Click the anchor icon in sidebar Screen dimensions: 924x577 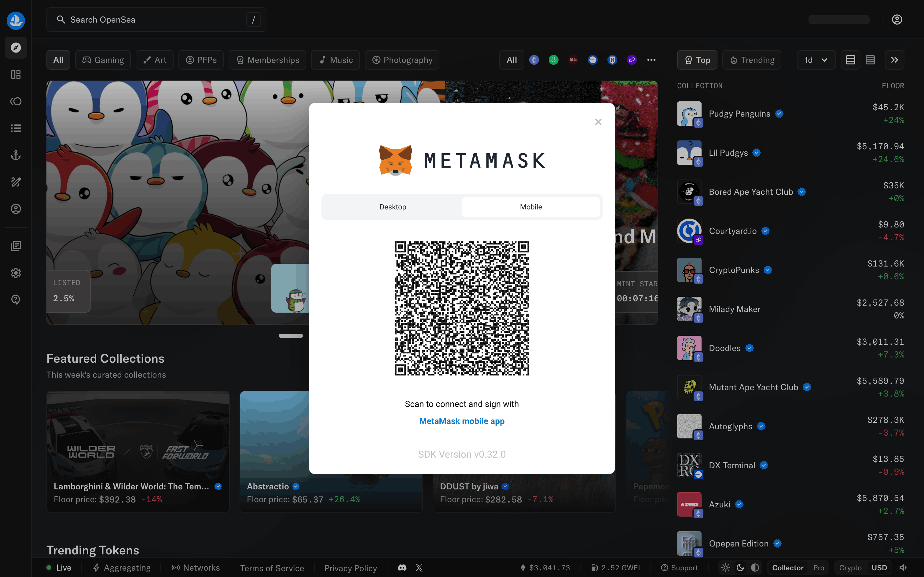coord(16,155)
